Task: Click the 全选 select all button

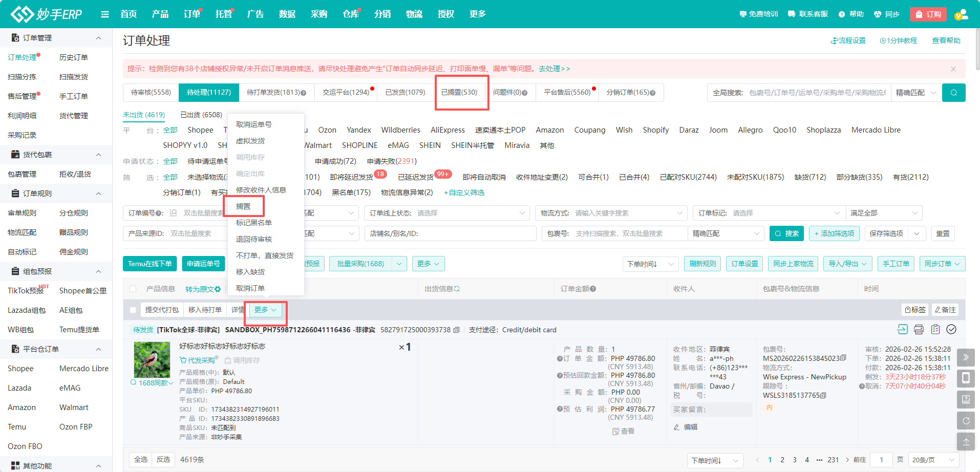Action: point(141,460)
